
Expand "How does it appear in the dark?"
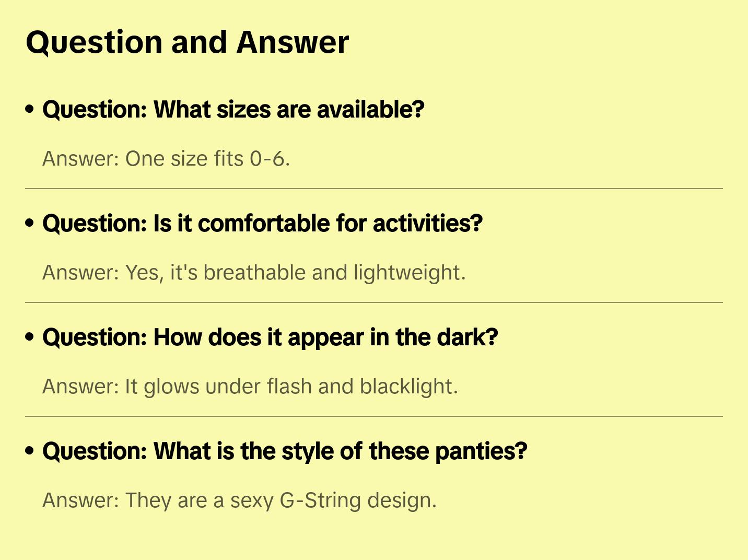270,337
